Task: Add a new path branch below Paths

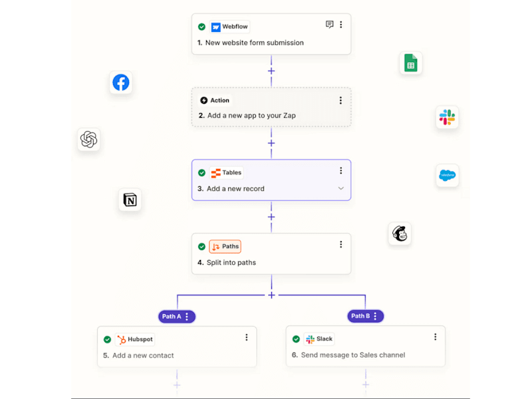Action: pos(271,295)
